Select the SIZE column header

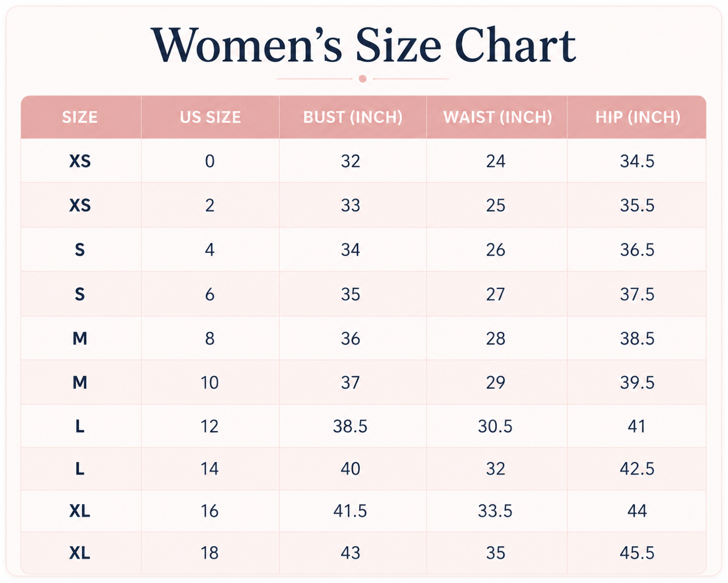point(80,117)
